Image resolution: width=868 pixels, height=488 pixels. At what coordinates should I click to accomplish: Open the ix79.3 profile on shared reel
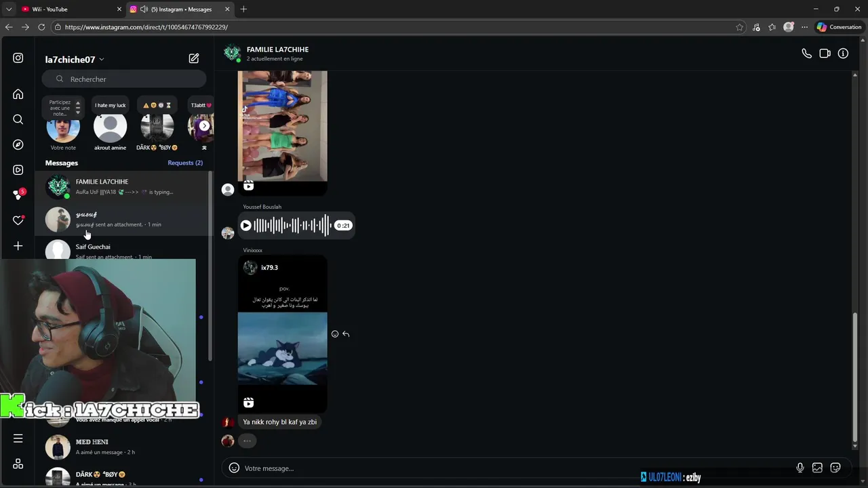pos(269,268)
